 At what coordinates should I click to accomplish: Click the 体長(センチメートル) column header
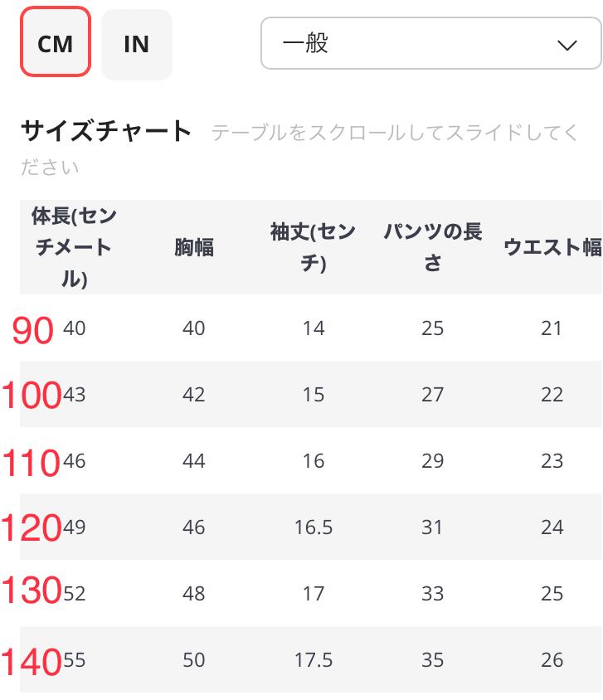click(74, 247)
